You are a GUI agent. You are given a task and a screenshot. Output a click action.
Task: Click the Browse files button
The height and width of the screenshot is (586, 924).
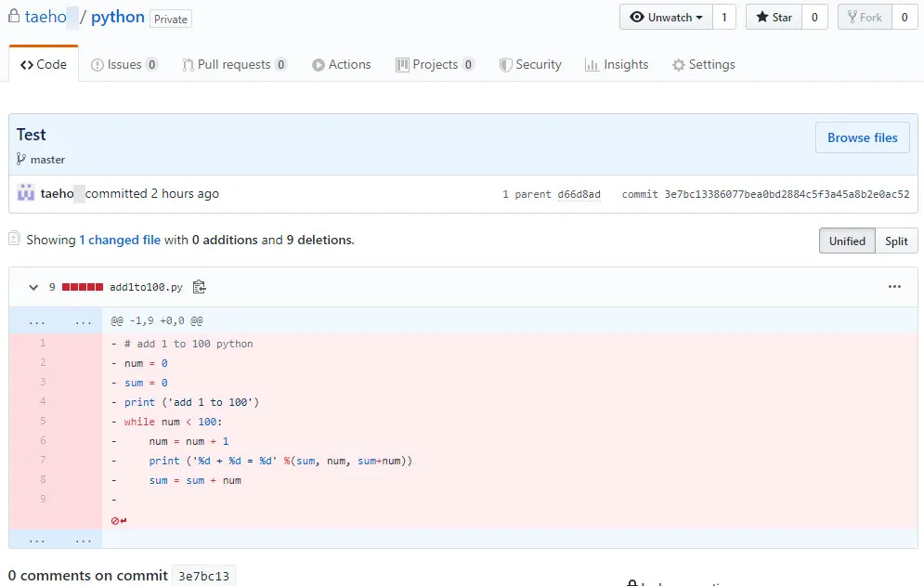862,137
